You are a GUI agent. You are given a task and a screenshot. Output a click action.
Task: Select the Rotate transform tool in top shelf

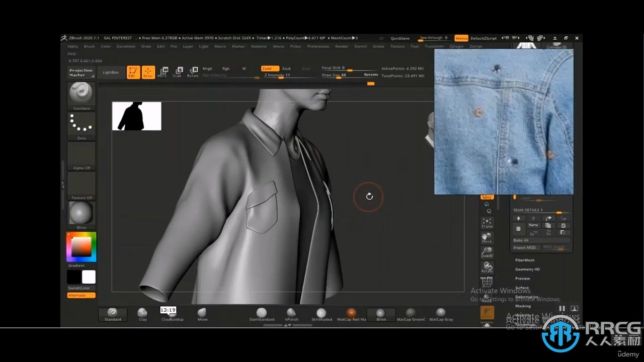pyautogui.click(x=193, y=72)
